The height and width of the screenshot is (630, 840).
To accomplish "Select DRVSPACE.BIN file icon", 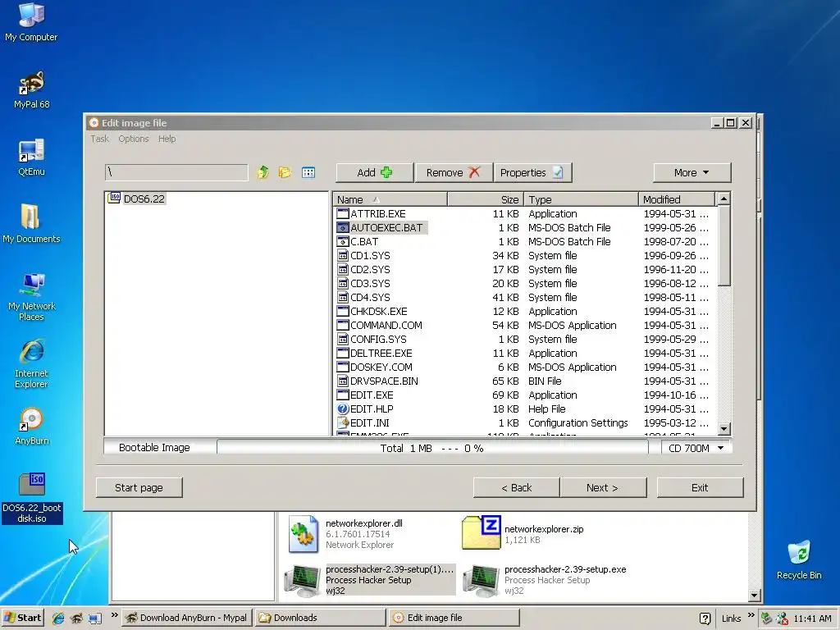I will coord(343,381).
